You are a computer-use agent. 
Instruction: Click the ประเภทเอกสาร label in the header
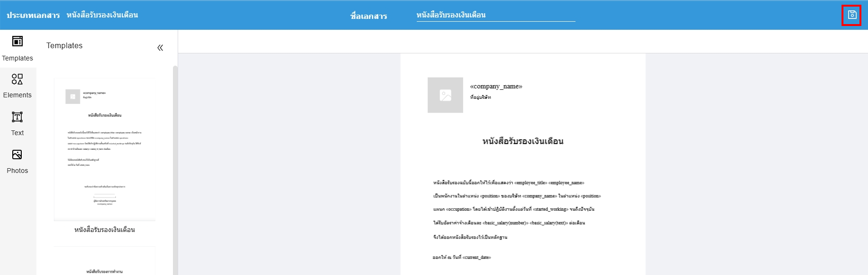click(33, 15)
